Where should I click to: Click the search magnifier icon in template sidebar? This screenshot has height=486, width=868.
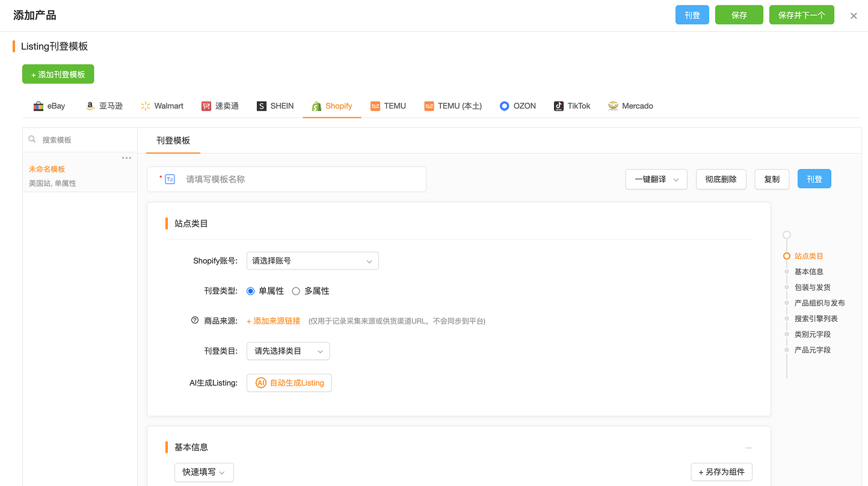(x=32, y=140)
